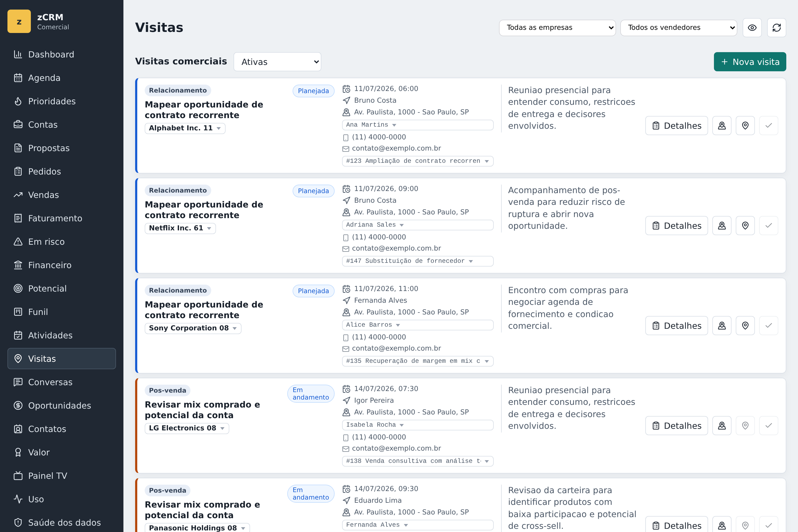Image resolution: width=798 pixels, height=532 pixels.
Task: Open the Todos os vendedores dropdown
Action: [x=678, y=27]
